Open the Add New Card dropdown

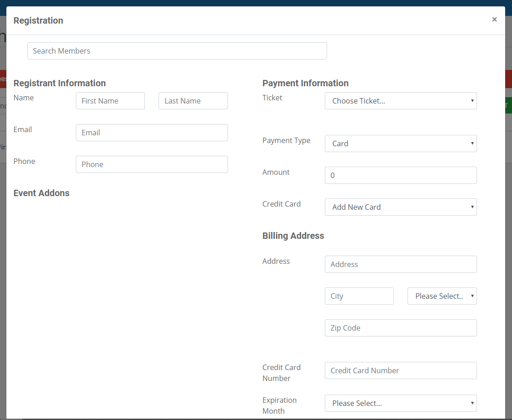tap(400, 207)
